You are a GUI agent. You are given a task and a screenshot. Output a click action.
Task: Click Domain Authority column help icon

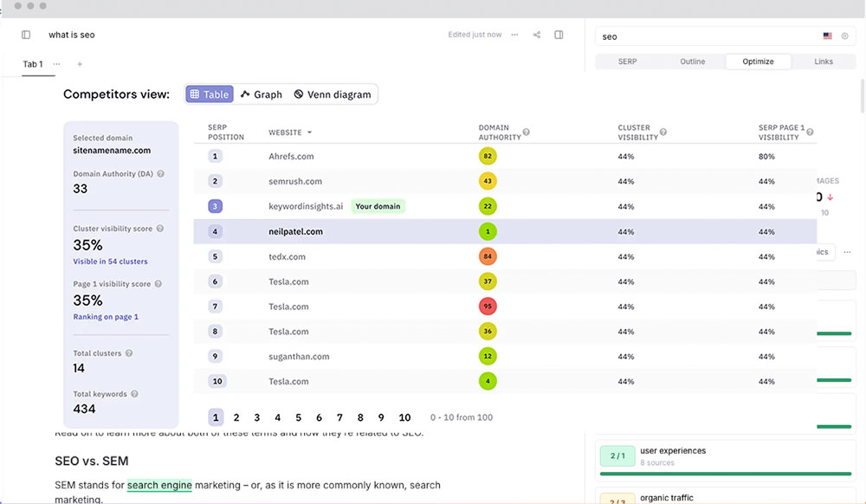[x=527, y=132]
